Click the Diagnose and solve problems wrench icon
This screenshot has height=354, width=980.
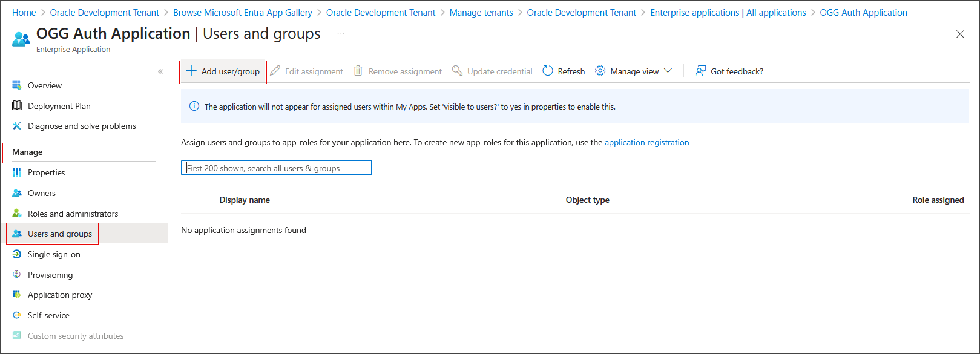[x=17, y=126]
